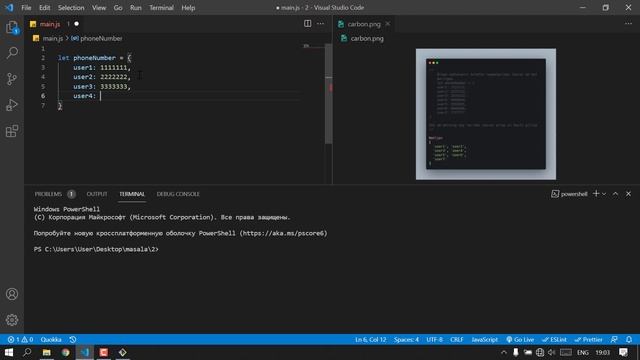This screenshot has width=640, height=360.
Task: Switch to the Debug Console tab
Action: [x=178, y=194]
